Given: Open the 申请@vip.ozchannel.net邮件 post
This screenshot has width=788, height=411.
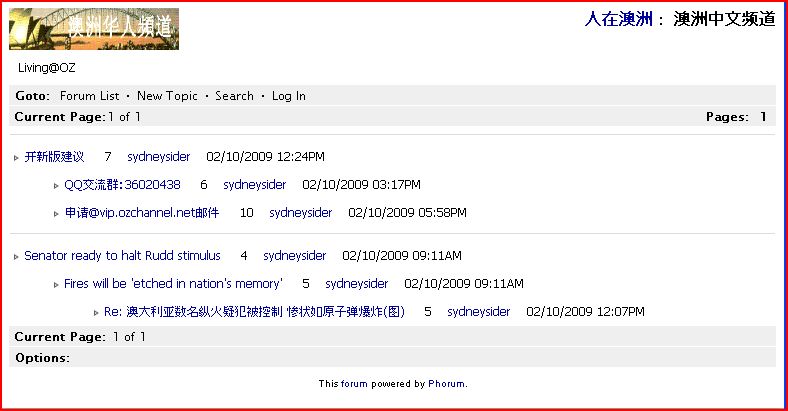Looking at the screenshot, I should [x=142, y=213].
